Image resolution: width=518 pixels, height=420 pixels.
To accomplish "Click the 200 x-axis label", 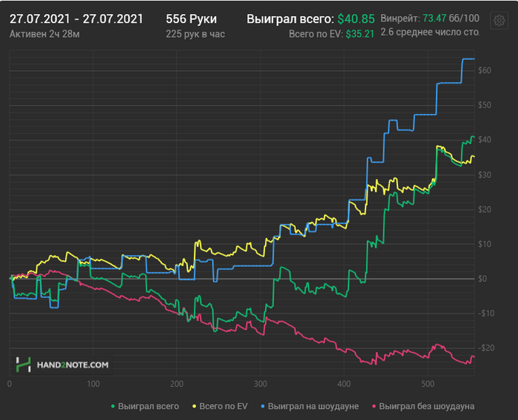I will (177, 384).
